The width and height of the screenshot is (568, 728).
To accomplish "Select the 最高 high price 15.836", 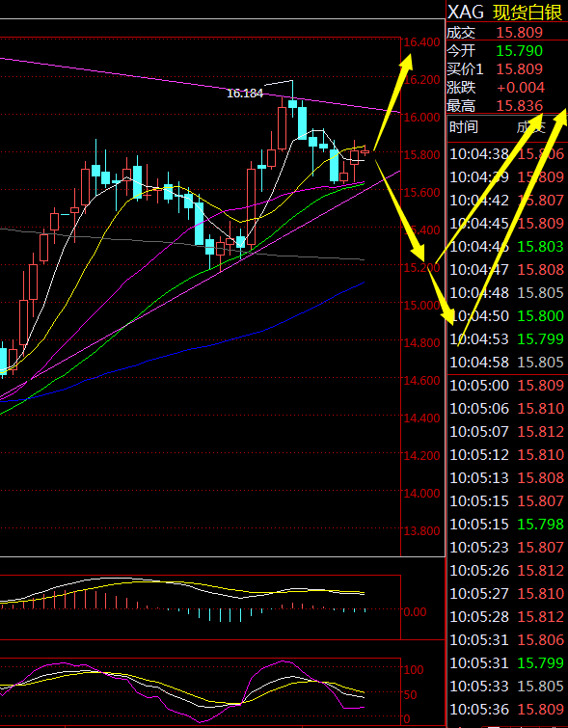I will (519, 106).
